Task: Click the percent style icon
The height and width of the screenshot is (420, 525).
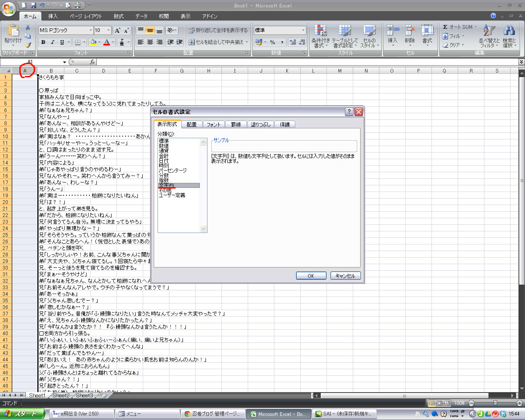Action: point(272,42)
